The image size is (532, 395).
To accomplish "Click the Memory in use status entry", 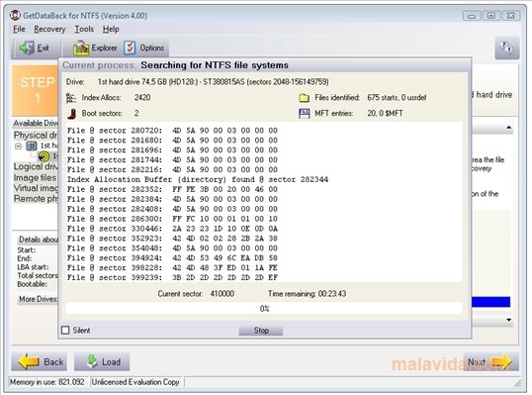I will pyautogui.click(x=47, y=382).
